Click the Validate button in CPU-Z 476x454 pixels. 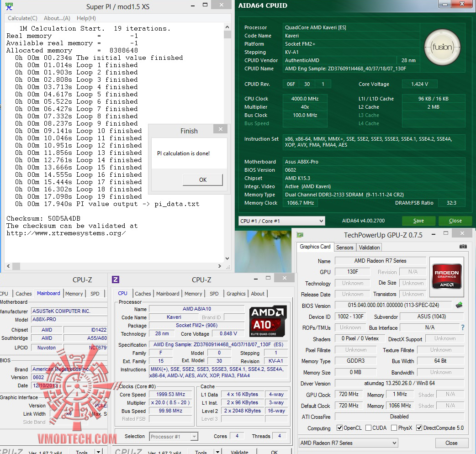pos(239,452)
